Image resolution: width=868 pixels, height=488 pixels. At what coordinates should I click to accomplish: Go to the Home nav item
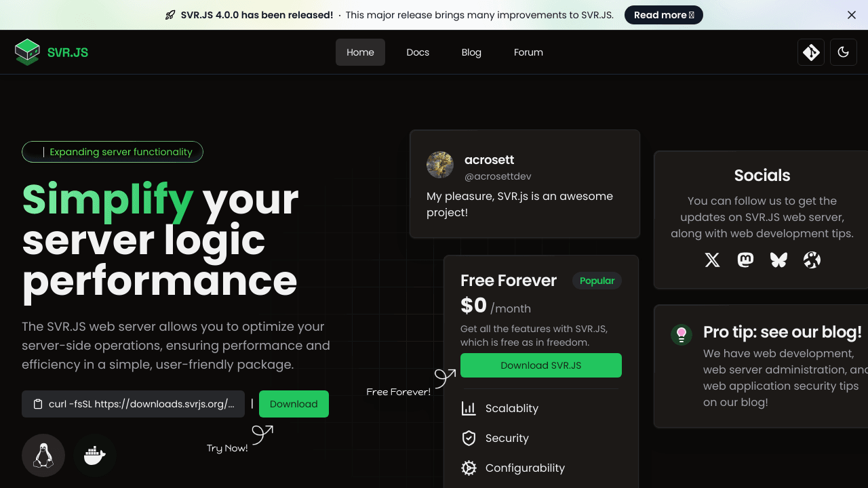[x=360, y=52]
